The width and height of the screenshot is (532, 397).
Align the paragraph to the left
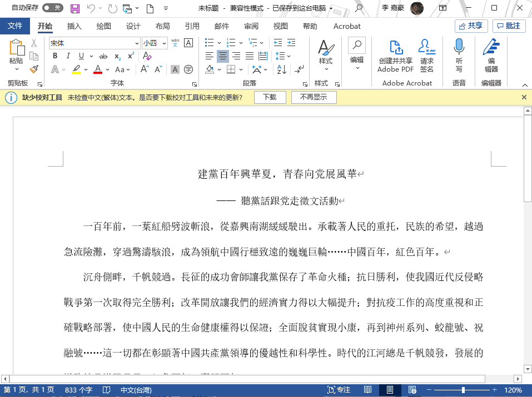coord(210,56)
